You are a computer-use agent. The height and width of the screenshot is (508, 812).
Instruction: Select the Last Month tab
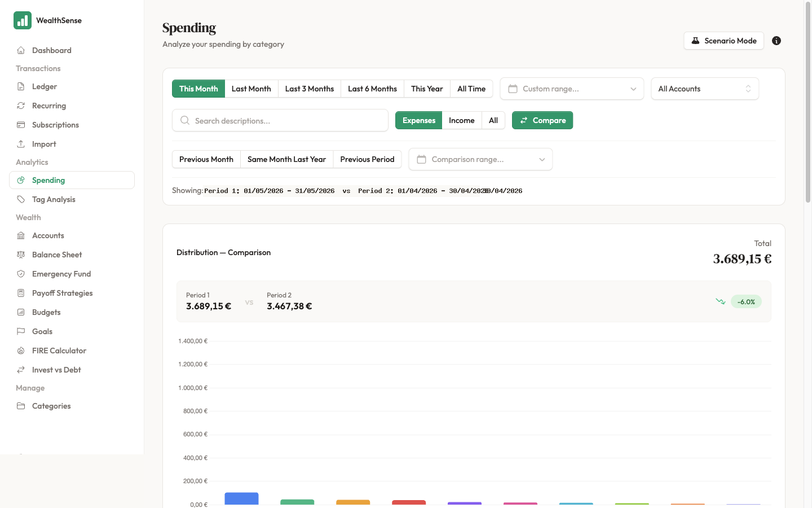coord(251,89)
